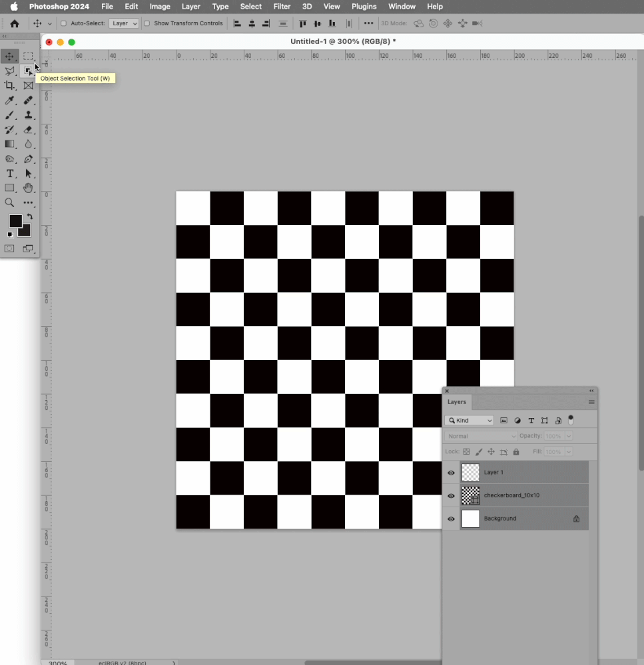Select the Path Selection tool

pos(28,174)
